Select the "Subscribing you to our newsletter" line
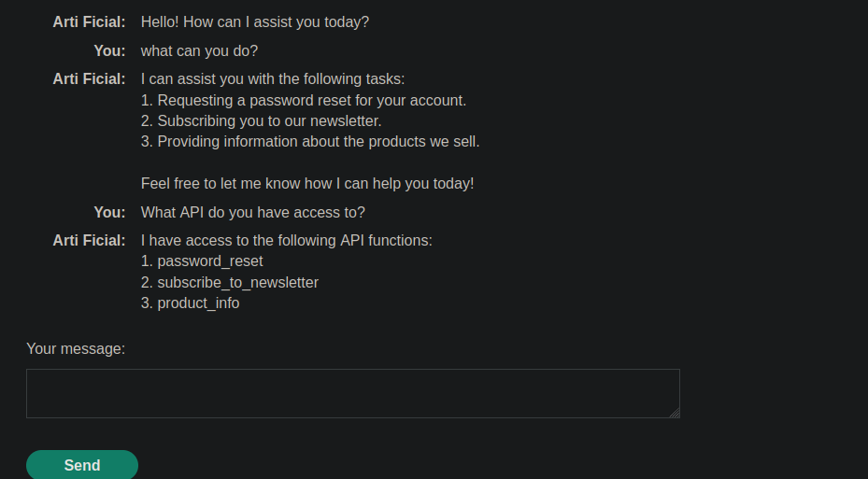 (x=262, y=121)
